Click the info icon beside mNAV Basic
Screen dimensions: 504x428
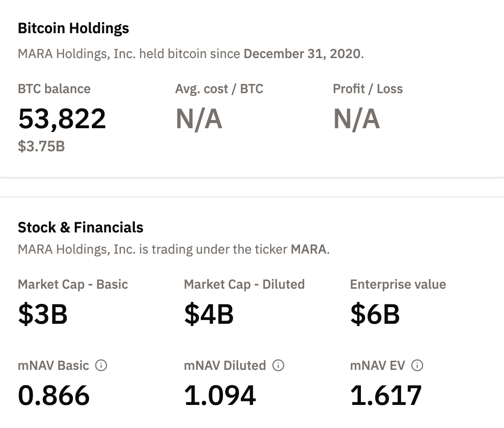coord(101,366)
